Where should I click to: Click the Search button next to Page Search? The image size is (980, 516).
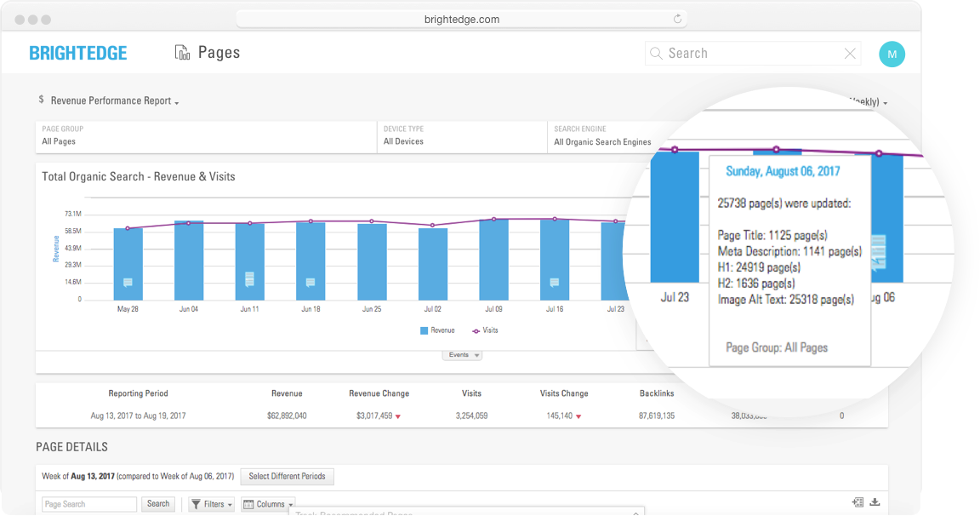pyautogui.click(x=158, y=504)
